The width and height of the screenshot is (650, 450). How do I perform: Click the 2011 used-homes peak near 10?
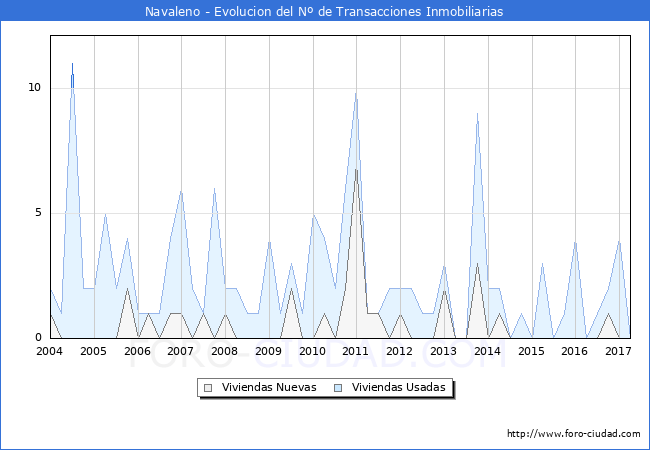(x=356, y=95)
